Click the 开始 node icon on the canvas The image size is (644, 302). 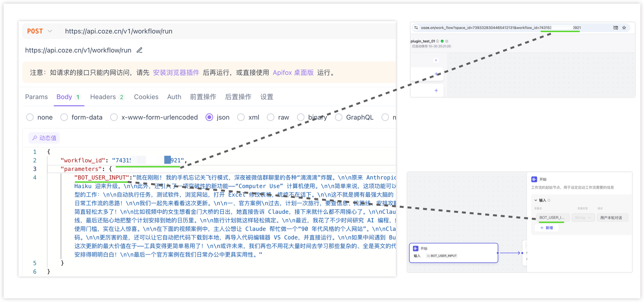click(415, 248)
